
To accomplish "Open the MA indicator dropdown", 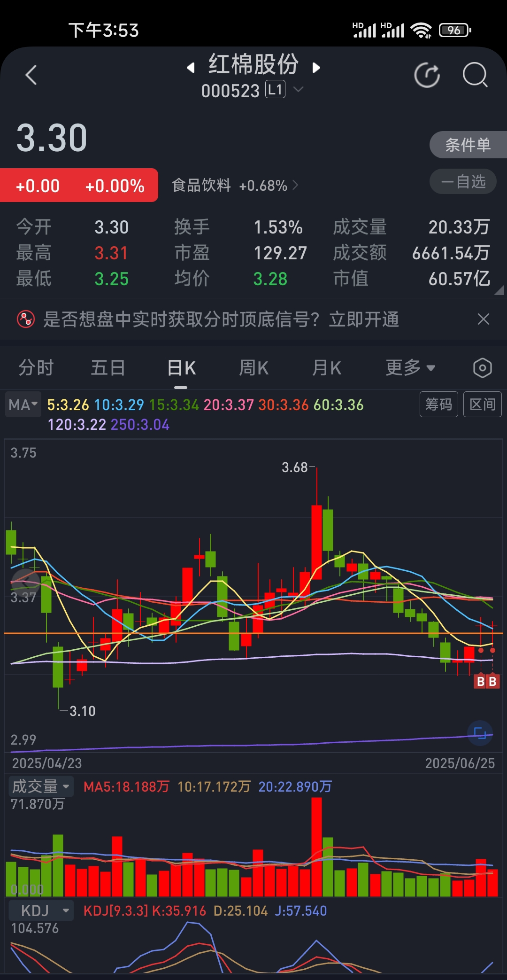I will coord(23,404).
